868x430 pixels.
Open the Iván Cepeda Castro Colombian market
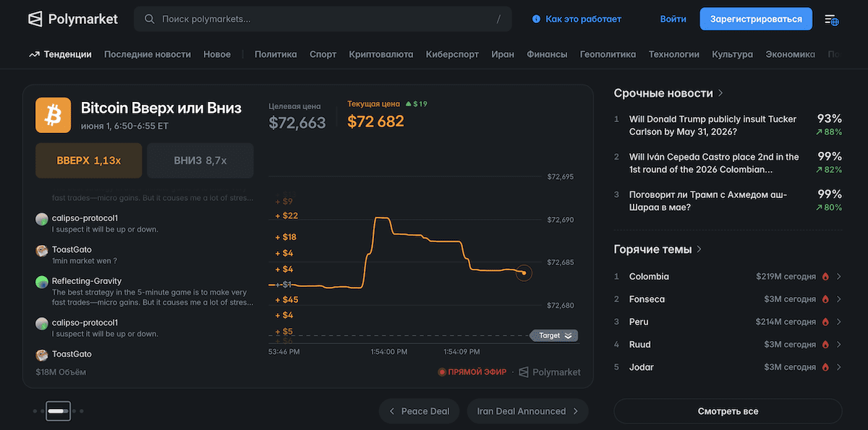tap(714, 163)
